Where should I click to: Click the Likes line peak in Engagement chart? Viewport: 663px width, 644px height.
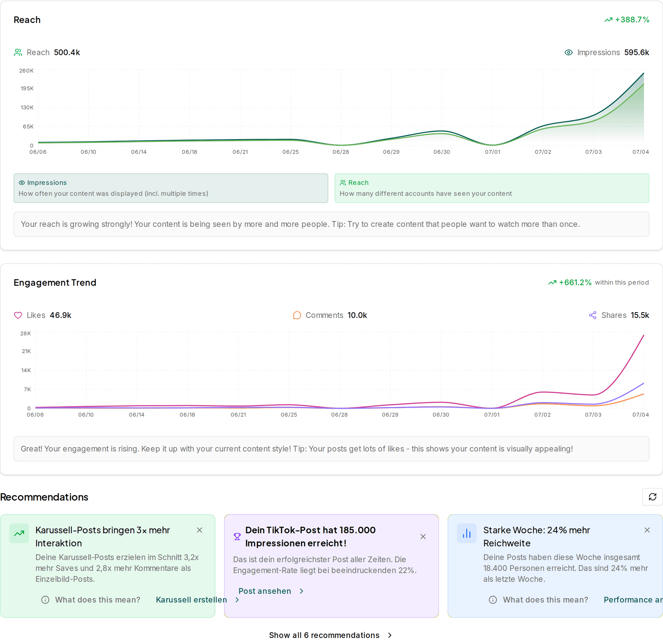(x=643, y=335)
